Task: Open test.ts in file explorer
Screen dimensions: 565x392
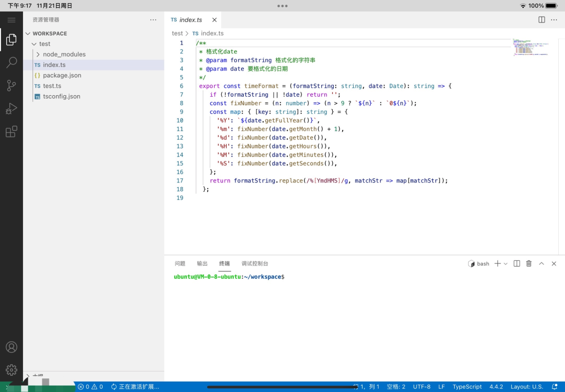Action: (x=94, y=86)
